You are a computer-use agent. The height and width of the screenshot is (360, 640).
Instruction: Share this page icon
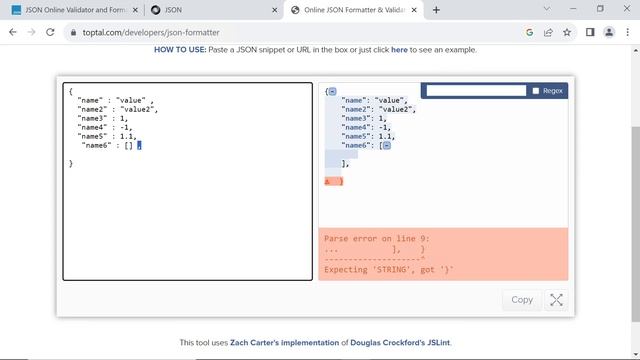[548, 32]
